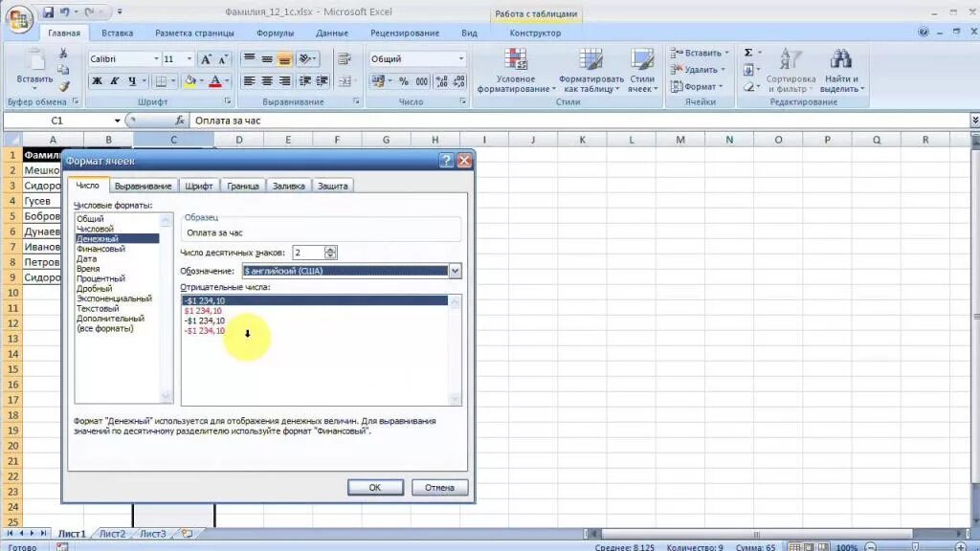Click the zoom slider in the status bar
The height and width of the screenshot is (551, 980).
pyautogui.click(x=915, y=547)
